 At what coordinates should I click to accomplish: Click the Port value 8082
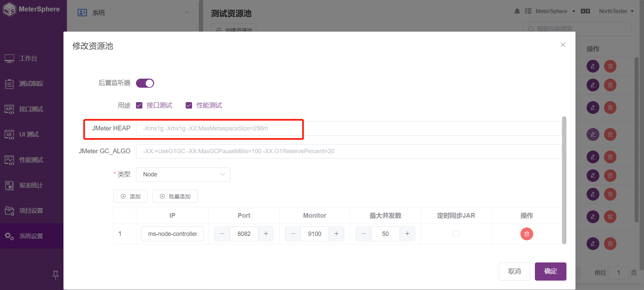click(244, 234)
